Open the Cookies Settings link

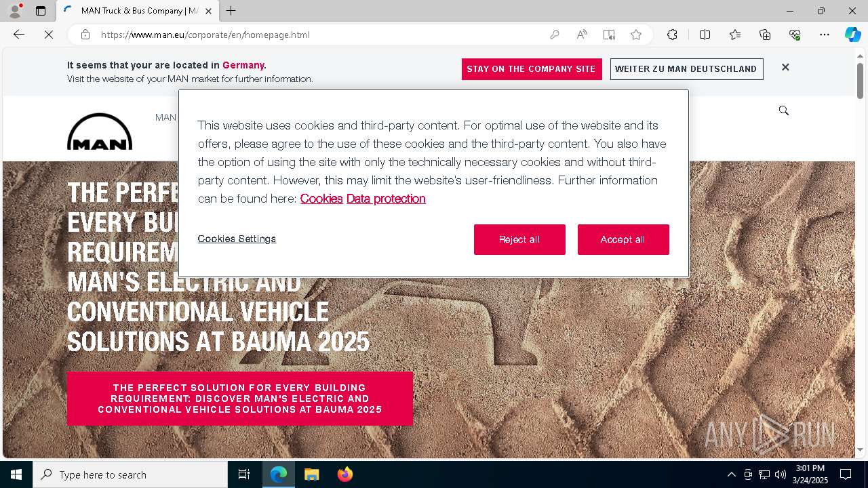[237, 239]
